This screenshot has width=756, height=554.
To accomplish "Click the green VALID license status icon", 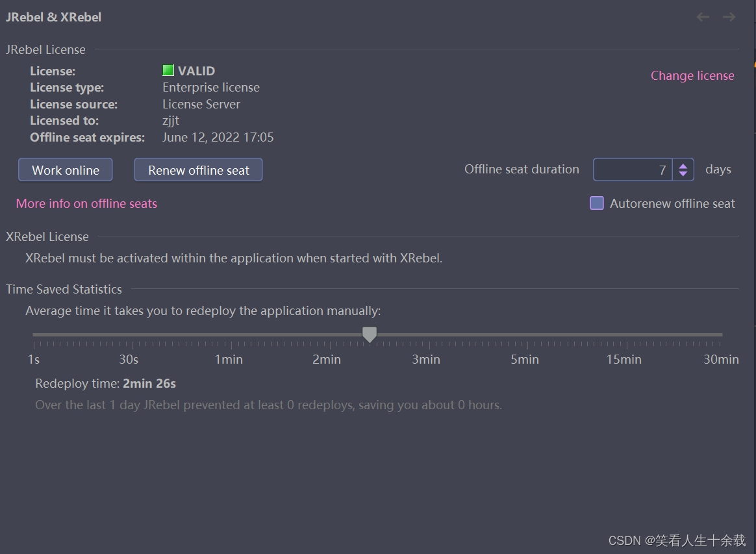I will point(168,70).
